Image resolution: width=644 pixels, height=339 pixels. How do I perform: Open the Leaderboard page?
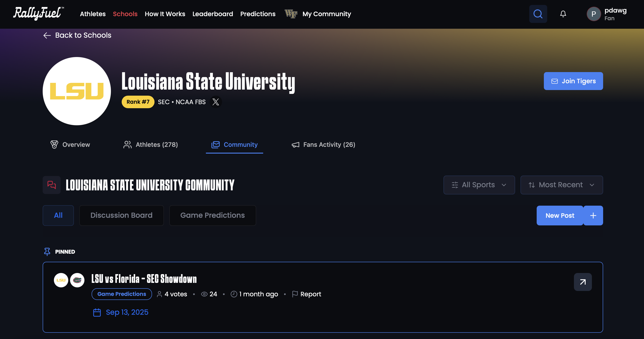(x=213, y=14)
